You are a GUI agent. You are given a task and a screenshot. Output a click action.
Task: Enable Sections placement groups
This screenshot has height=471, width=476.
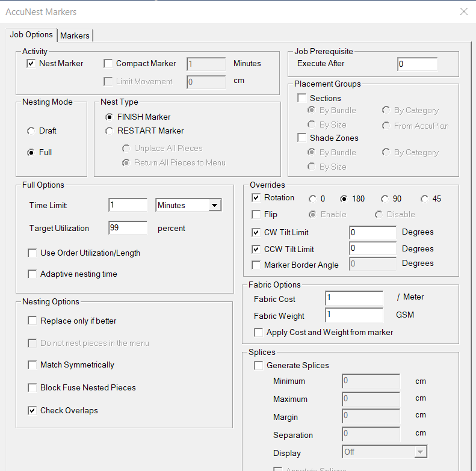[302, 98]
